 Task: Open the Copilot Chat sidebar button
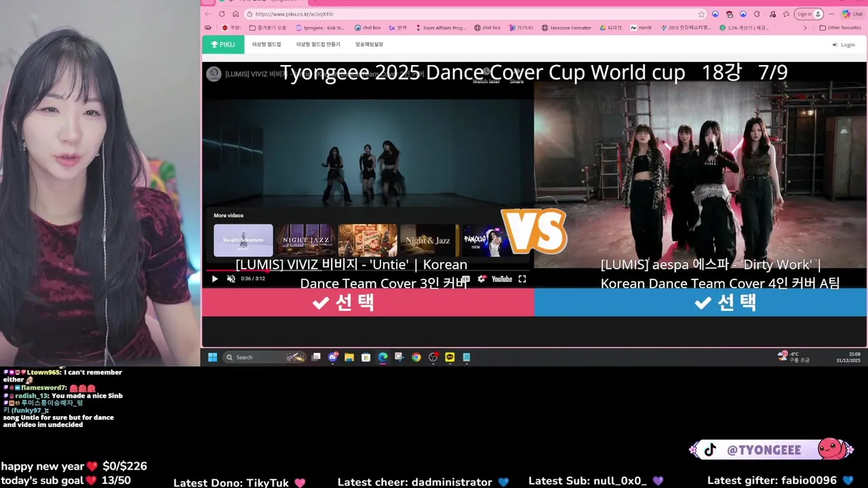pos(852,14)
